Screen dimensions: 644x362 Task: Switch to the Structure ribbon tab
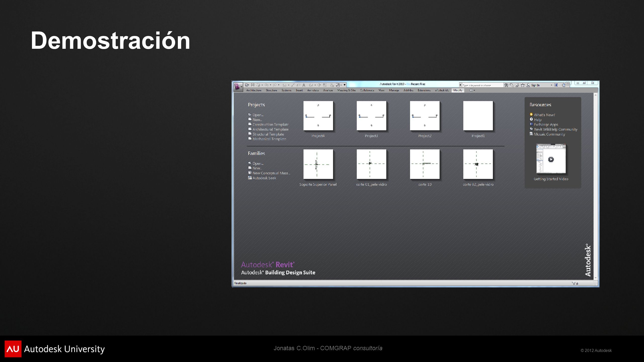pyautogui.click(x=271, y=90)
